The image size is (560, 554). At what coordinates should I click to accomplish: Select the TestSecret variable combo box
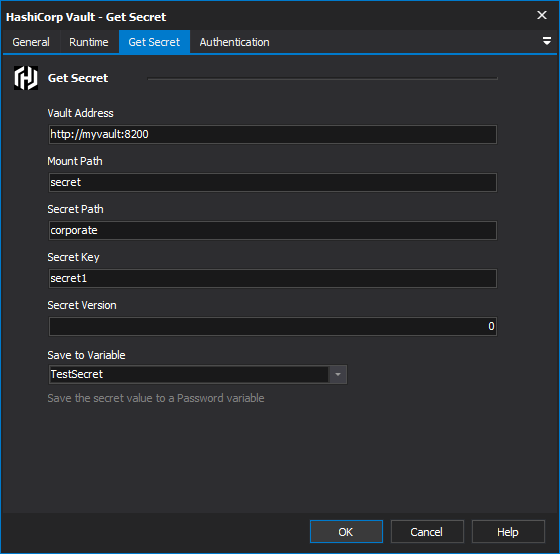pos(198,374)
